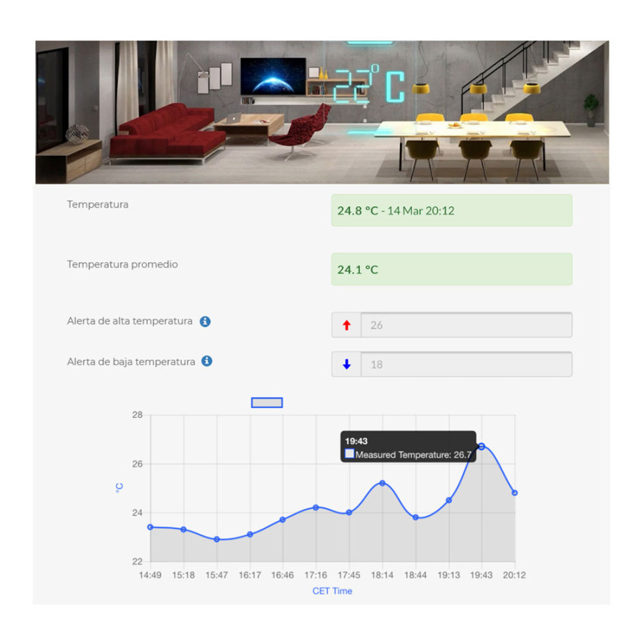Select the 15:47 lowest data point
The width and height of the screenshot is (644, 644).
[217, 540]
